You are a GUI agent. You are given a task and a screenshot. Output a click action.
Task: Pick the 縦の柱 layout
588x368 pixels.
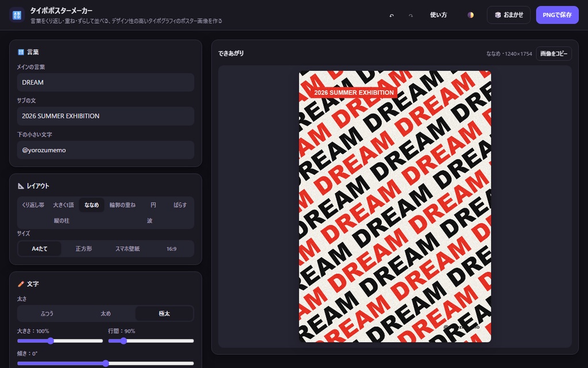[61, 221]
